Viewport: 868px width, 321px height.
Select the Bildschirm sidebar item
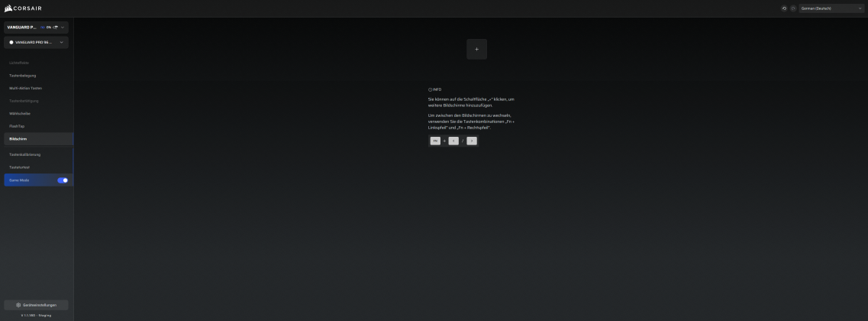click(18, 139)
